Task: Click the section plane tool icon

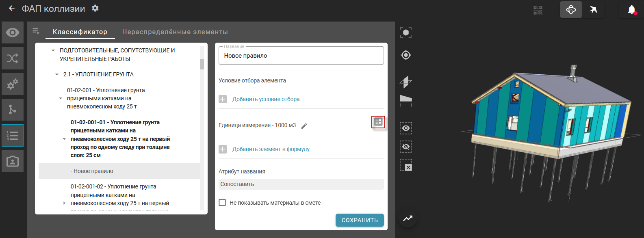Action: point(405,82)
